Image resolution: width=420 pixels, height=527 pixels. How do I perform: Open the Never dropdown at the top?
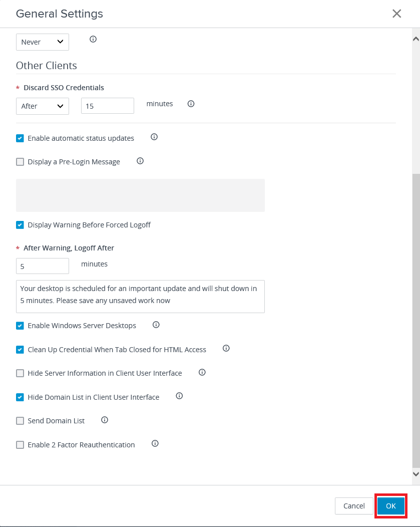(x=43, y=42)
